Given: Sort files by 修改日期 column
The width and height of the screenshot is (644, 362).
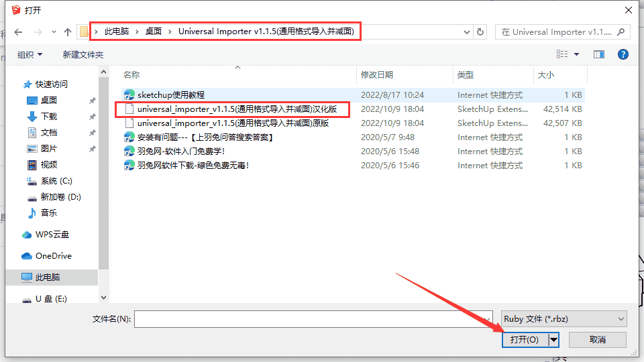Looking at the screenshot, I should click(377, 74).
